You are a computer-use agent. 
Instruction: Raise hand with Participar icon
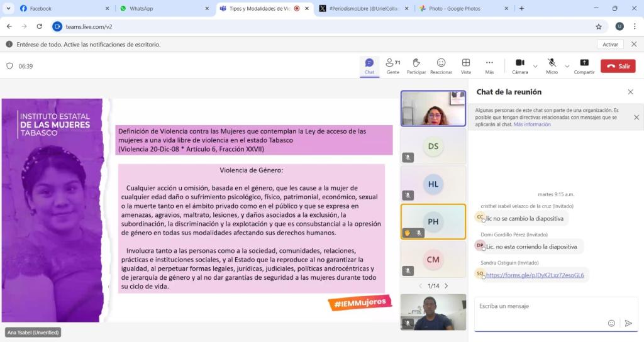[416, 65]
